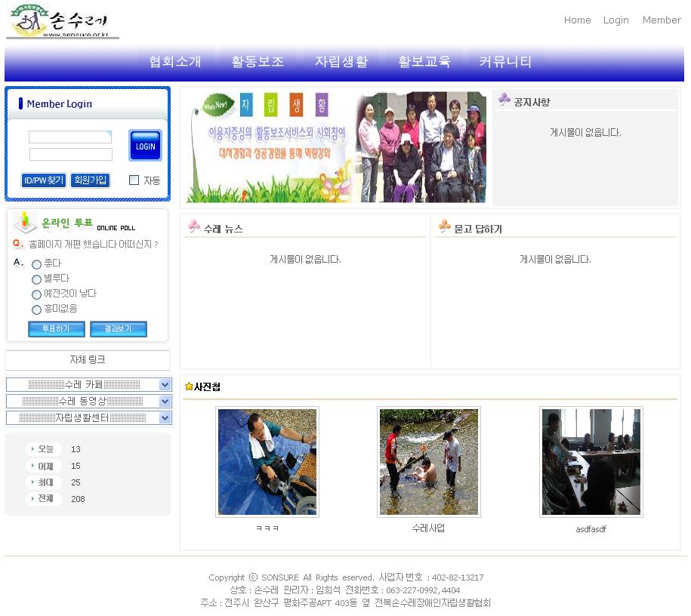Click the 수레 뉴스 clover icon
The image size is (691, 616).
point(194,227)
